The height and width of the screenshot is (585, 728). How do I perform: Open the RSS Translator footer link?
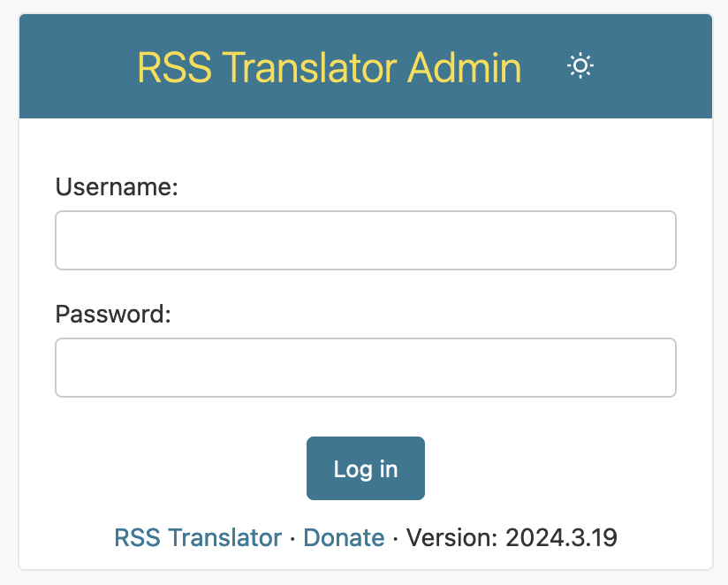coord(198,537)
